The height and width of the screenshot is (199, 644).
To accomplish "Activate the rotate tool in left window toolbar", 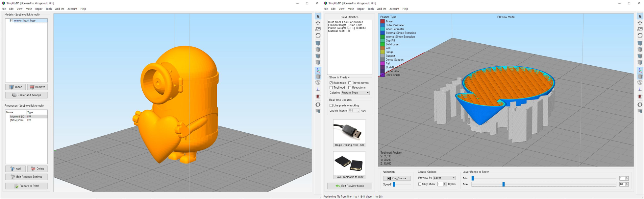I will click(x=318, y=35).
